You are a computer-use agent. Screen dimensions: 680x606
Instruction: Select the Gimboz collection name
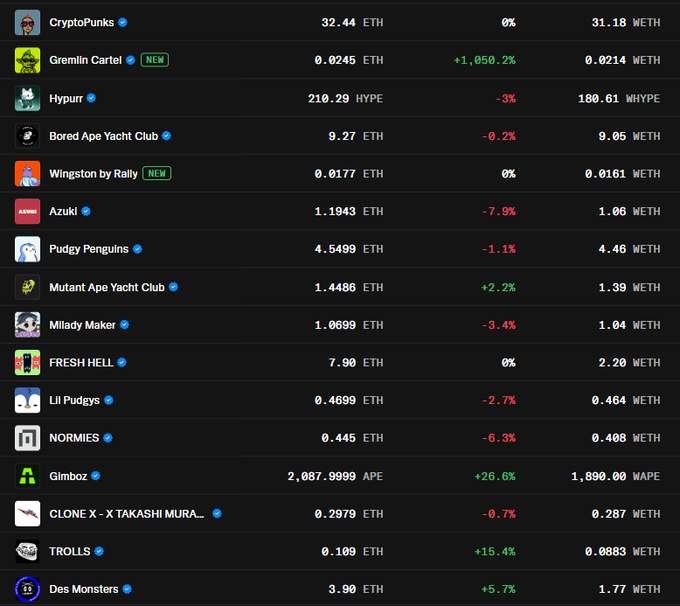(69, 476)
